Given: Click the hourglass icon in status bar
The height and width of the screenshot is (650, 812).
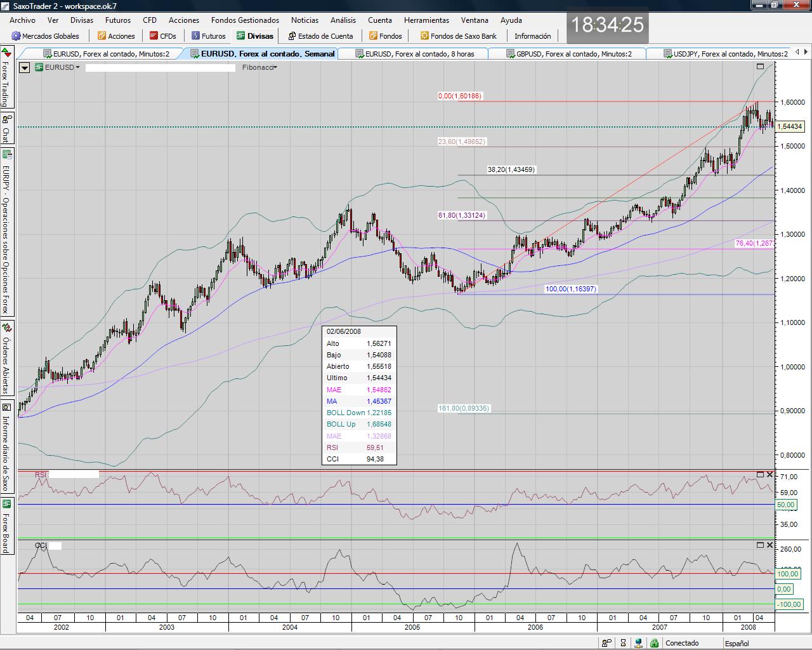Looking at the screenshot, I should pyautogui.click(x=624, y=643).
